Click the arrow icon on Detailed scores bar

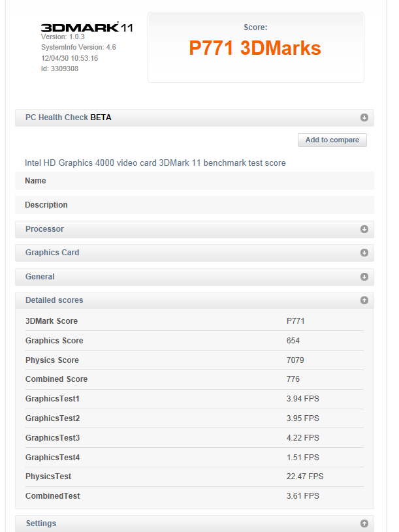tap(364, 301)
